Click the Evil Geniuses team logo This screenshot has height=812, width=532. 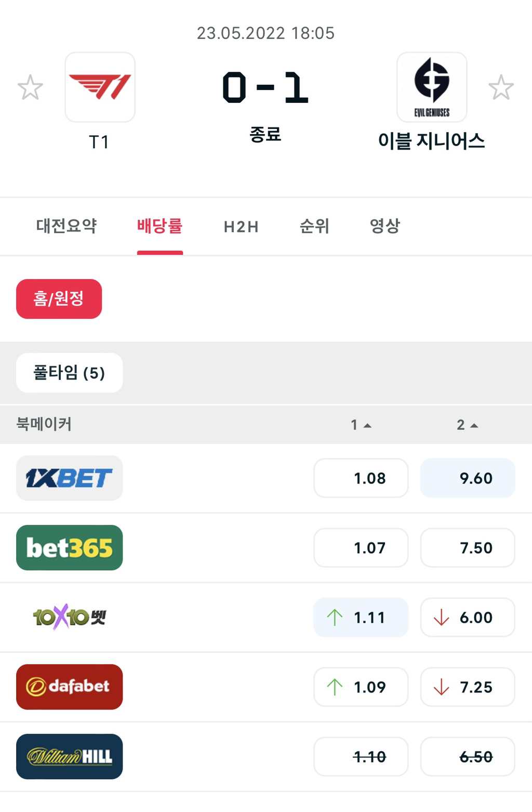[x=433, y=87]
